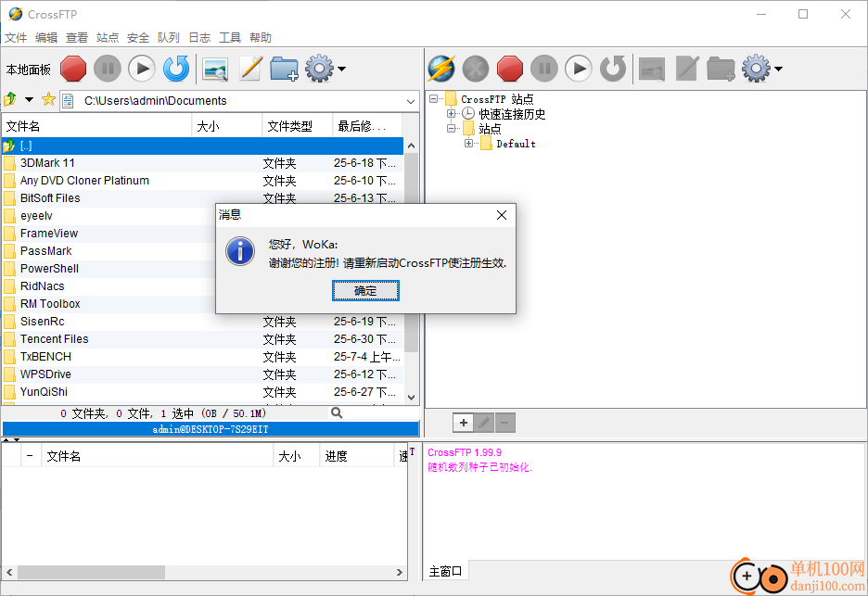This screenshot has height=596, width=868.
Task: Select the Default site tree item
Action: pyautogui.click(x=516, y=144)
